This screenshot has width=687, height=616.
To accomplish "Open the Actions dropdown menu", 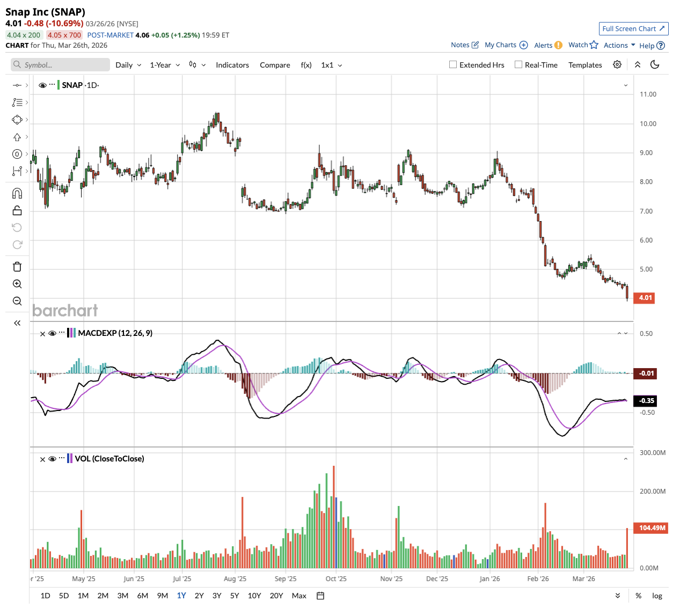I will click(619, 45).
